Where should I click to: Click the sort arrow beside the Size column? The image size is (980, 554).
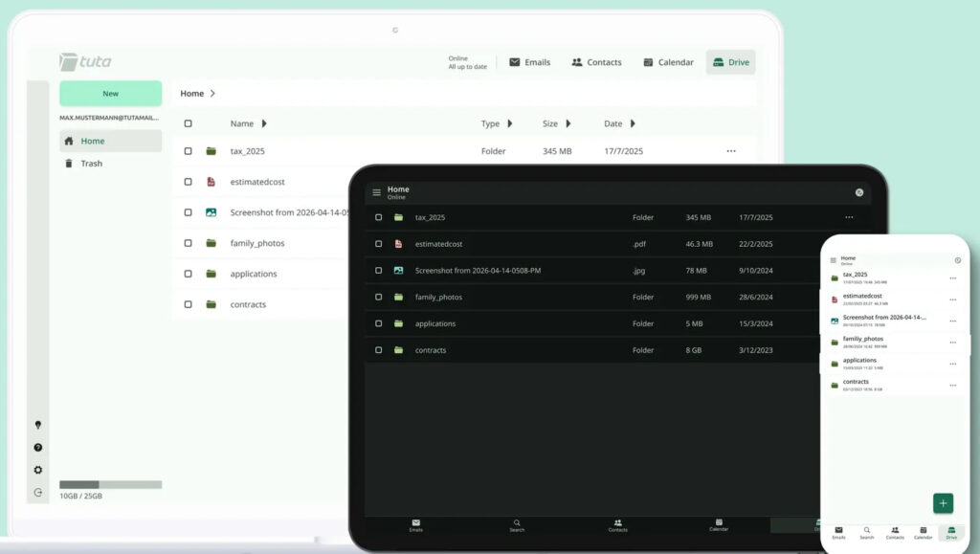(x=568, y=123)
